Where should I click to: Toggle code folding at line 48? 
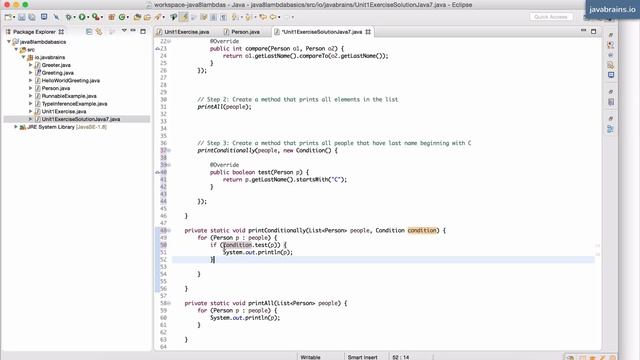coord(169,231)
